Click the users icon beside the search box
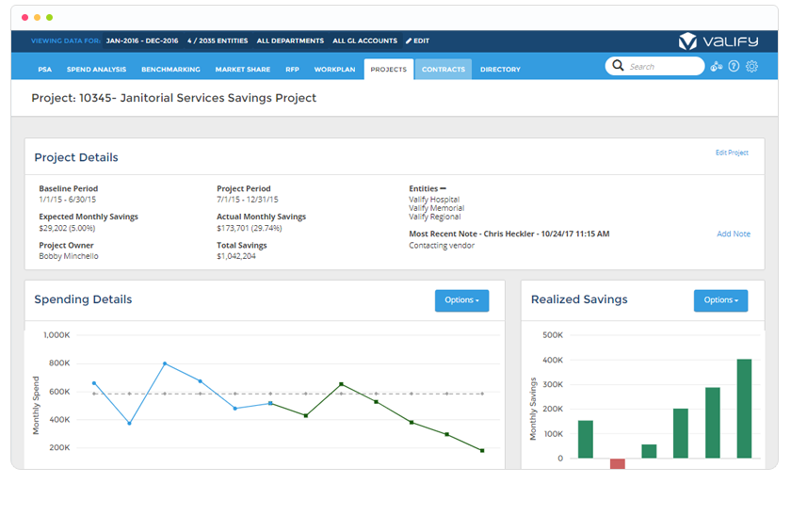 (717, 66)
